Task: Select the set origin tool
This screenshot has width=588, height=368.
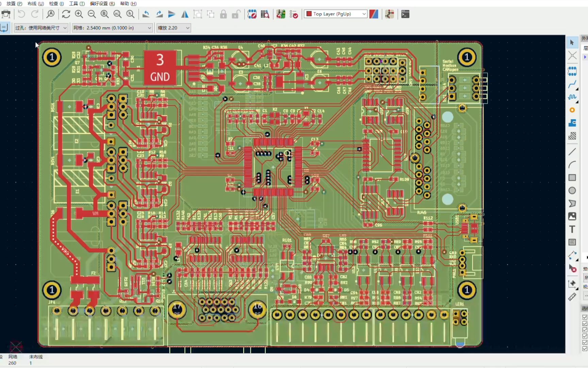Action: pos(572,284)
